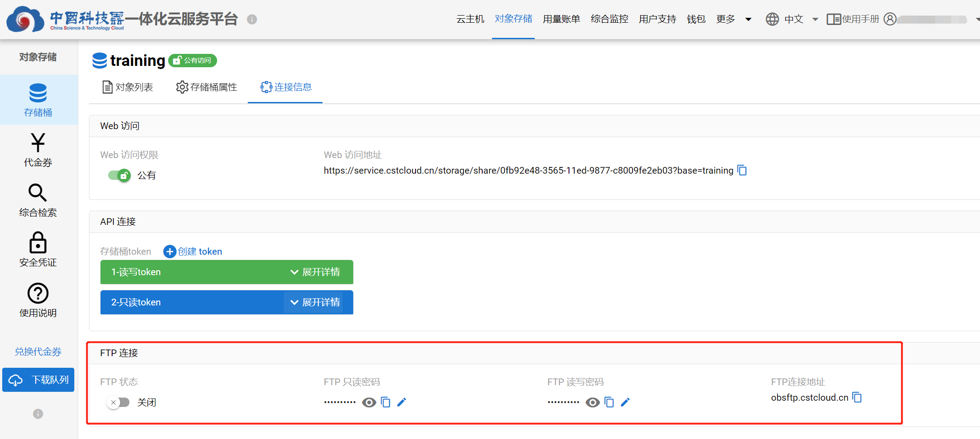Switch to the 存储桶属性 tab
Image resolution: width=980 pixels, height=439 pixels.
click(x=206, y=87)
